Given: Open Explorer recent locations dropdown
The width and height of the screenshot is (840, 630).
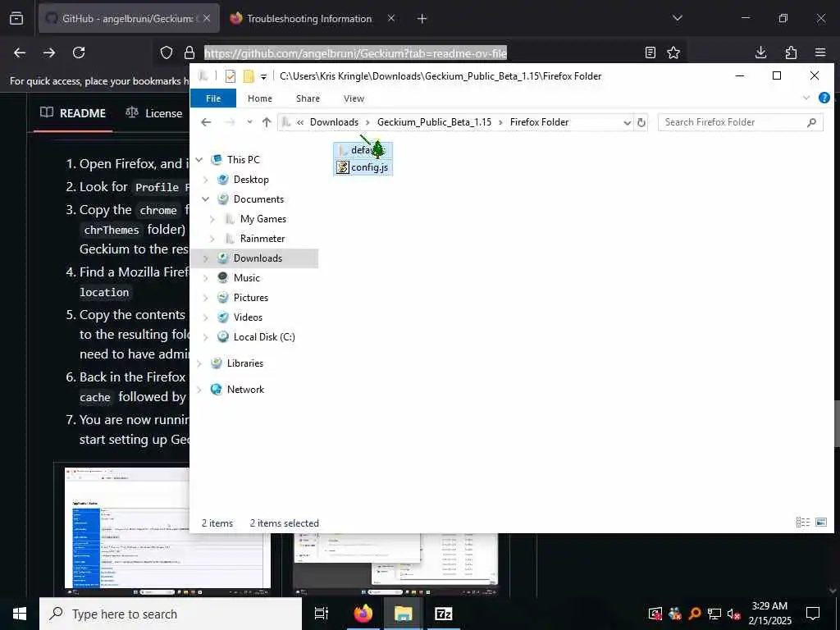Looking at the screenshot, I should tap(249, 122).
